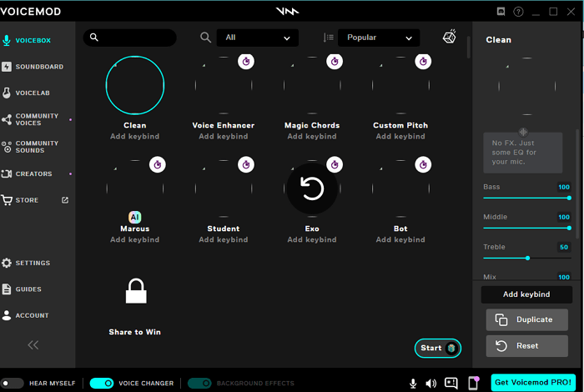584x392 pixels.
Task: Click timer badge on Custom Pitch
Action: point(423,62)
